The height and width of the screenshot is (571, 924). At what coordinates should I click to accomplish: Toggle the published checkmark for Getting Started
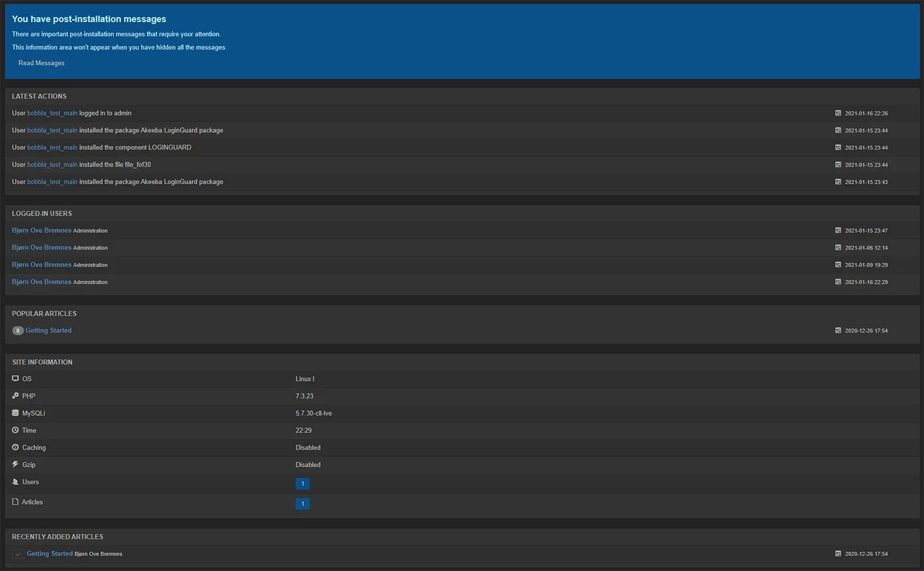pyautogui.click(x=18, y=554)
